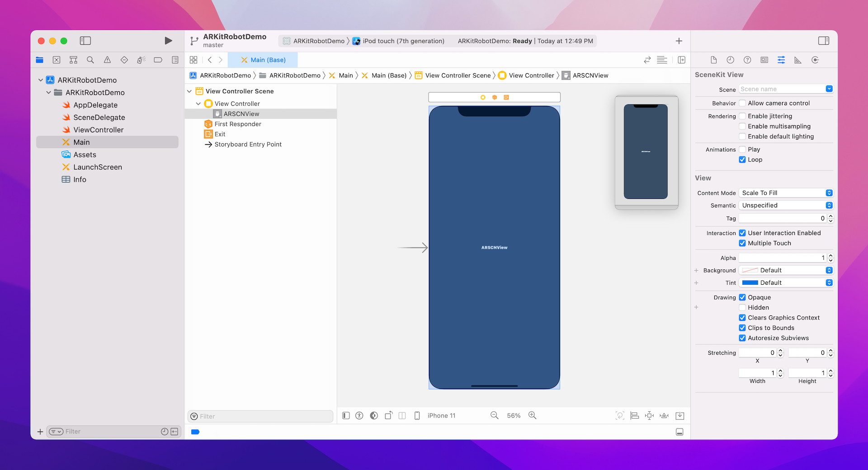
Task: Open the Connections inspector icon
Action: pyautogui.click(x=815, y=60)
